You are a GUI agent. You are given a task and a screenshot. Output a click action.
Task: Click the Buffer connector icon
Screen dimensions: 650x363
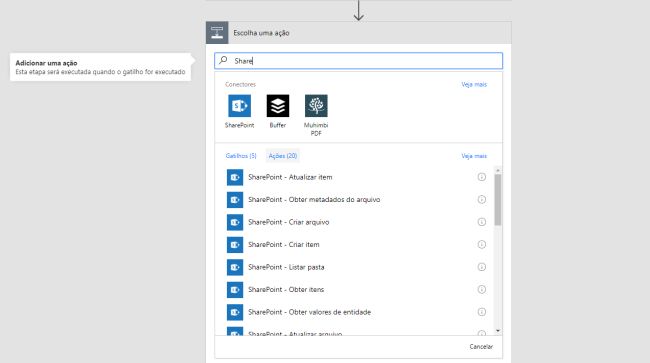(x=278, y=106)
